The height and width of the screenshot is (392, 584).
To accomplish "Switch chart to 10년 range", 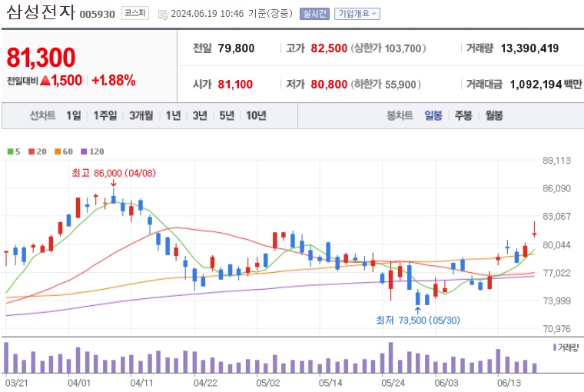I will [x=256, y=115].
